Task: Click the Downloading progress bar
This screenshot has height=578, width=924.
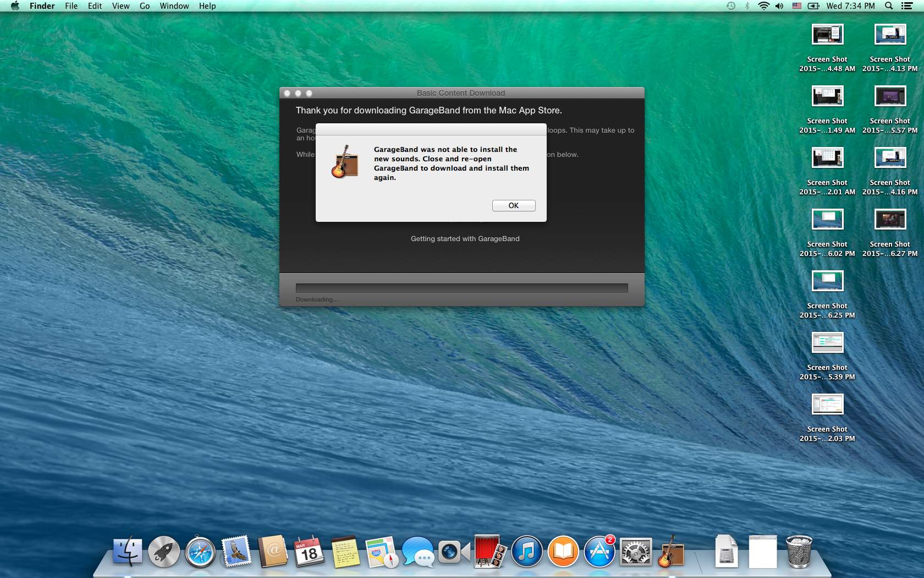Action: coord(461,288)
